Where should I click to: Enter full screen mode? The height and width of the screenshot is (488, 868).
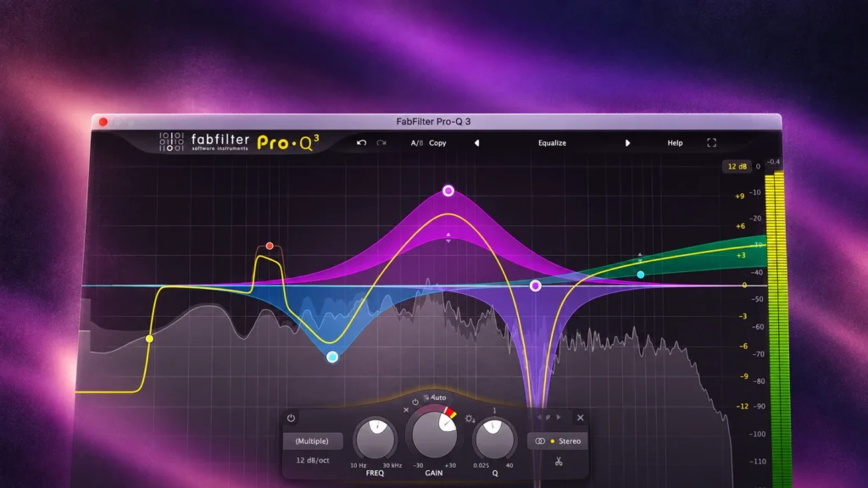tap(711, 142)
